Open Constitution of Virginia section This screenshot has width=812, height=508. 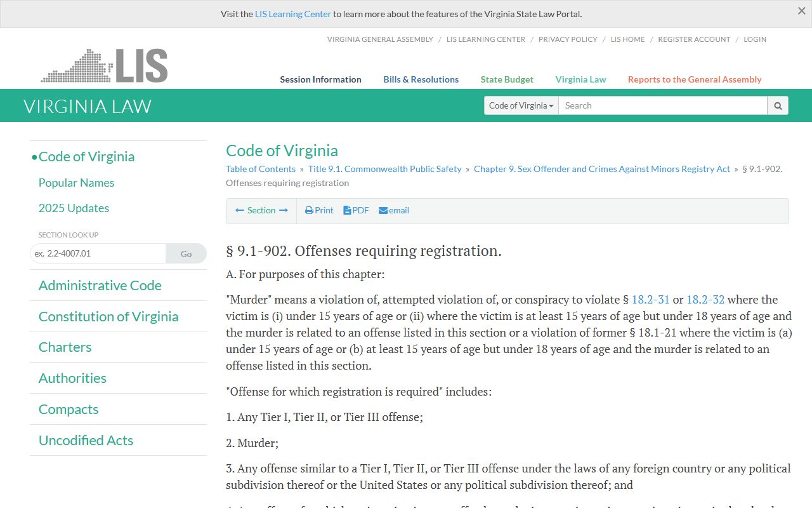[108, 316]
